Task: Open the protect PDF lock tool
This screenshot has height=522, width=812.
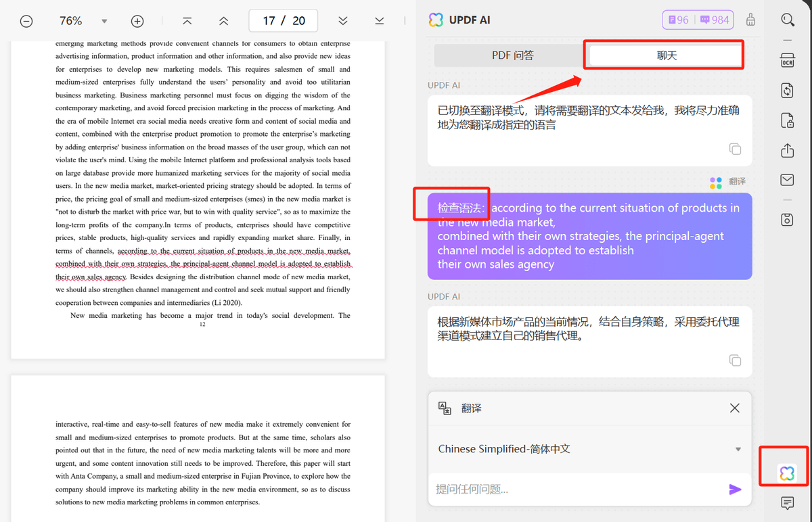Action: 788,120
